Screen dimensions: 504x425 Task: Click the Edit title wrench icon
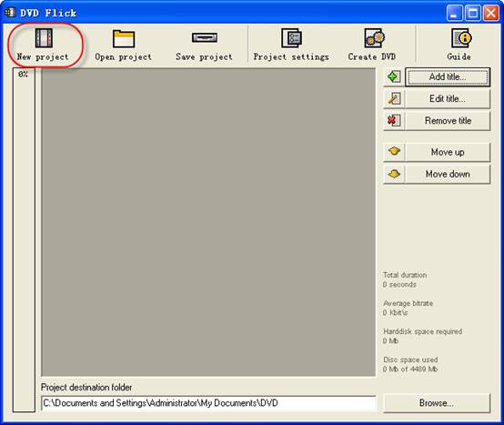point(394,98)
